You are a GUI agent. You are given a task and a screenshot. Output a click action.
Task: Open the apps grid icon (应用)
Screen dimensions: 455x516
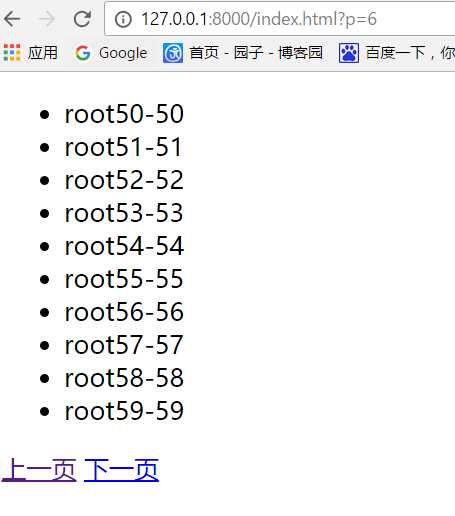[x=31, y=53]
